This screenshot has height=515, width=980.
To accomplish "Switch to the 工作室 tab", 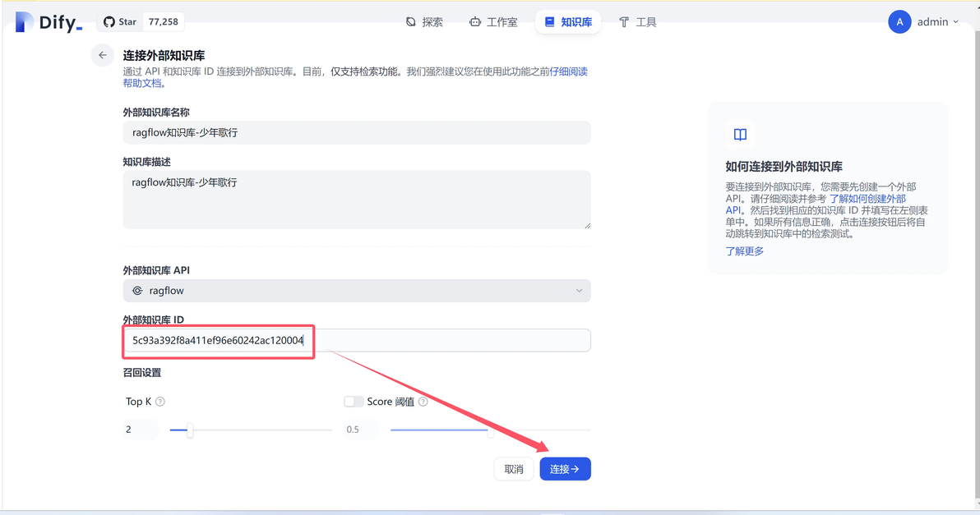I will (493, 22).
